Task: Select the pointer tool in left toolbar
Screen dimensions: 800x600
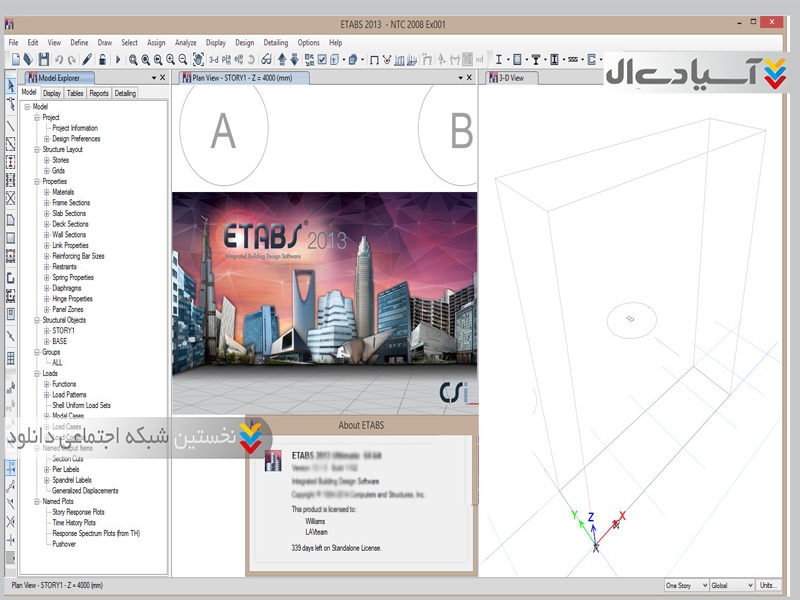Action: (x=11, y=86)
